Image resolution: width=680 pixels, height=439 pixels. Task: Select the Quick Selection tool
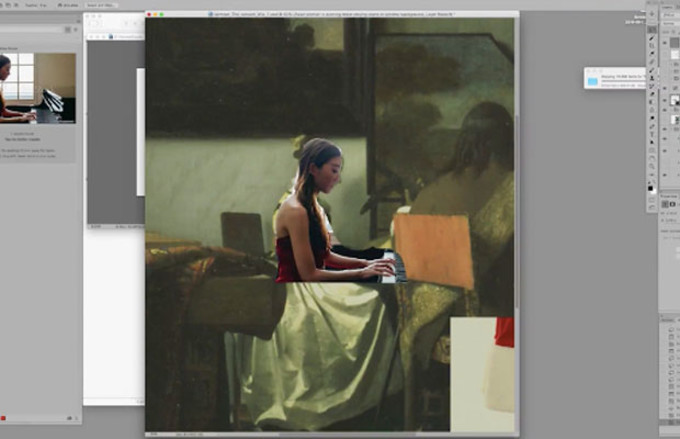click(x=652, y=38)
